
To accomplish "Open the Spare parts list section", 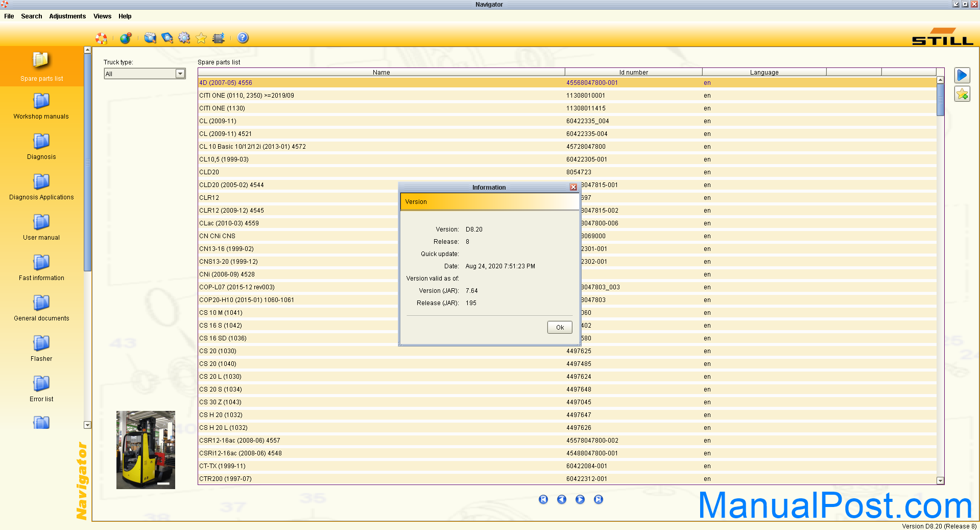I will pos(41,66).
